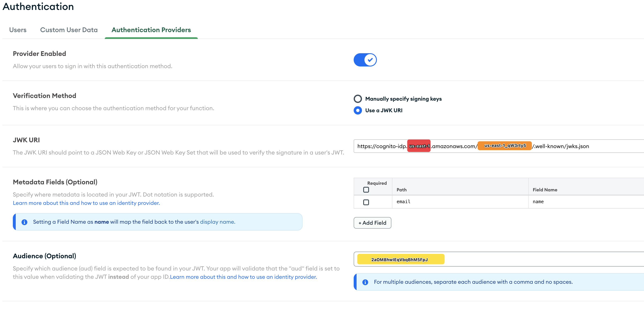Click the yellow highlighted audience value
The image size is (644, 309).
(400, 259)
